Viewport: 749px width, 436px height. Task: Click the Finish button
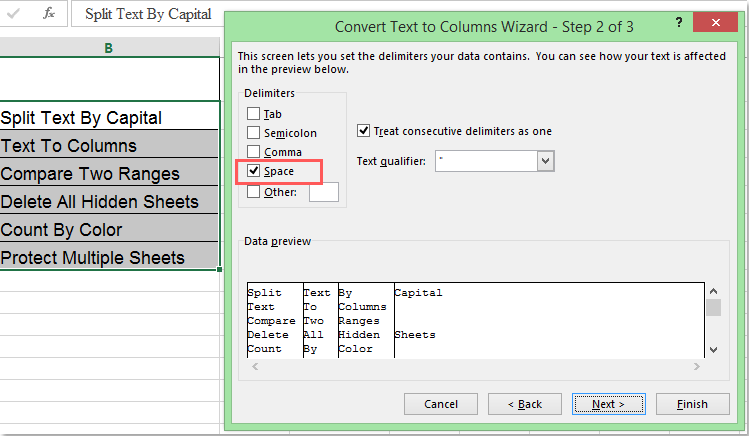click(692, 404)
